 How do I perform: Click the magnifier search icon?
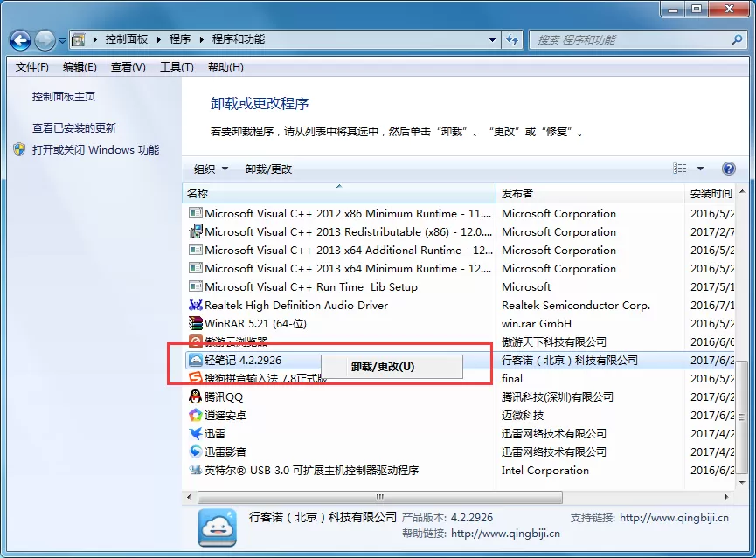(737, 39)
